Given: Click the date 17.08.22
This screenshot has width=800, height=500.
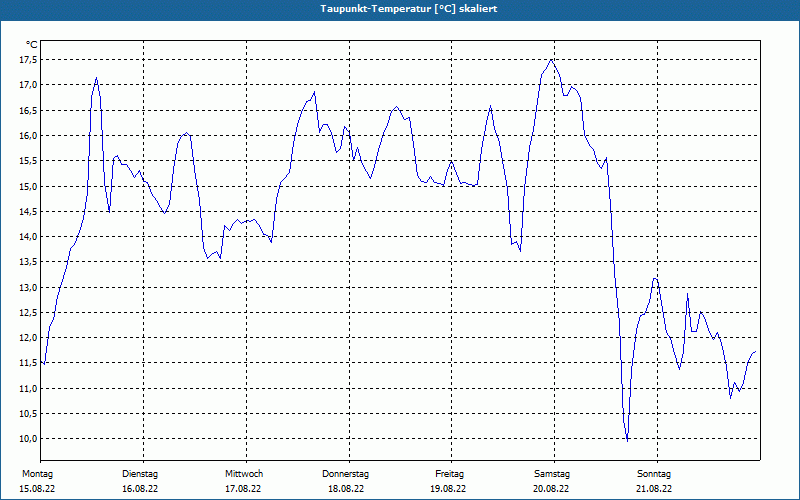Looking at the screenshot, I should pos(243,489).
